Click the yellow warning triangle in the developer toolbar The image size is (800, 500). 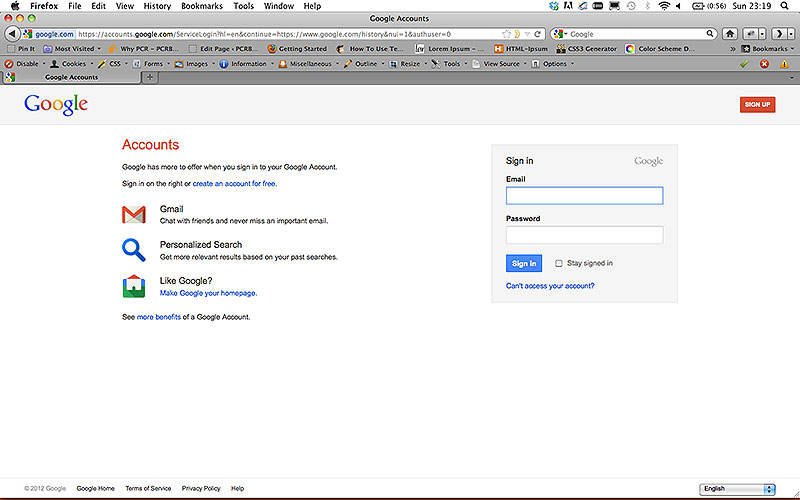coord(784,64)
